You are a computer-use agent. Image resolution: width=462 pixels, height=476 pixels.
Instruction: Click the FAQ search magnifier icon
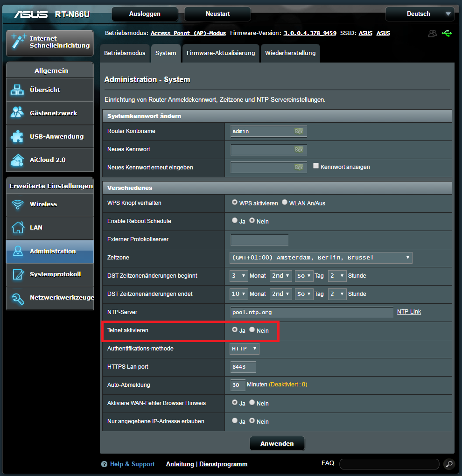pos(448,464)
